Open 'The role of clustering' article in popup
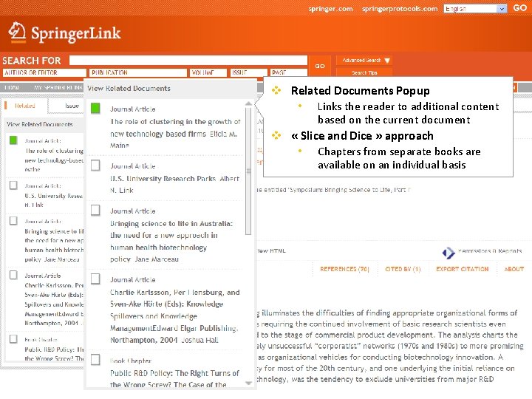The height and width of the screenshot is (399, 532). point(175,133)
